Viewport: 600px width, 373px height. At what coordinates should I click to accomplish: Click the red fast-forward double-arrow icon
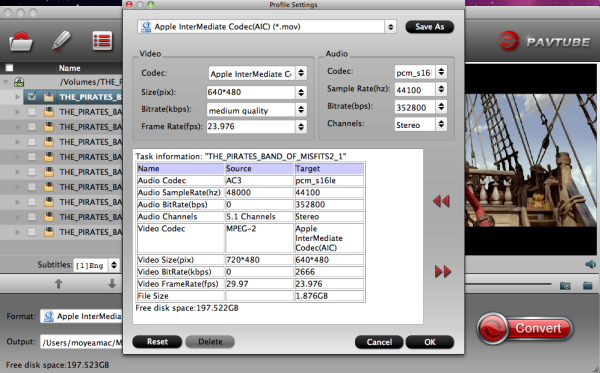coord(443,272)
